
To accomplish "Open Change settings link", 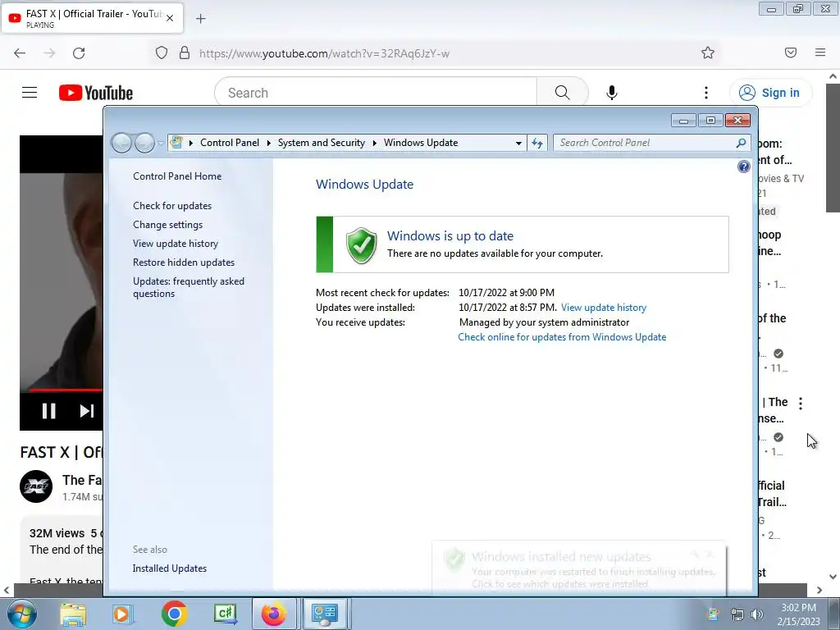I will (167, 225).
